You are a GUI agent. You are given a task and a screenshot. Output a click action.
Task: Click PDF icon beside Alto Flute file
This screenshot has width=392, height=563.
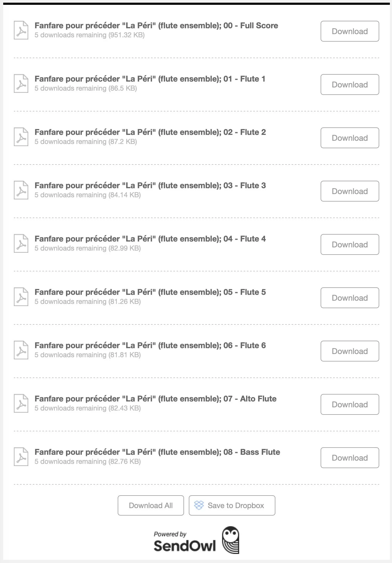pos(21,403)
